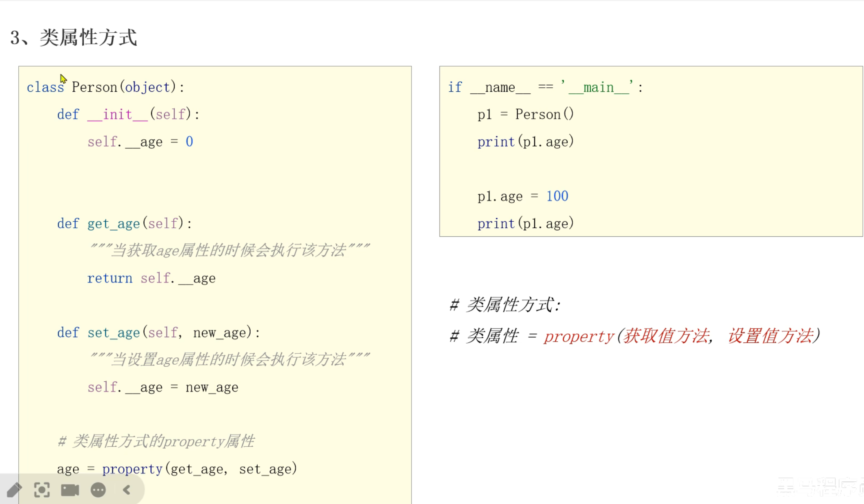Start recording with the video camera icon

pyautogui.click(x=70, y=490)
